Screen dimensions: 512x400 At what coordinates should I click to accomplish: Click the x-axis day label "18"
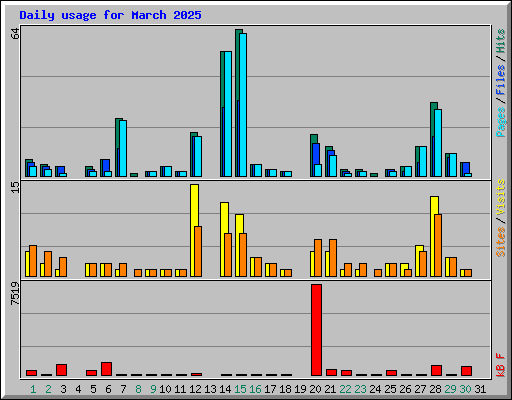(285, 389)
